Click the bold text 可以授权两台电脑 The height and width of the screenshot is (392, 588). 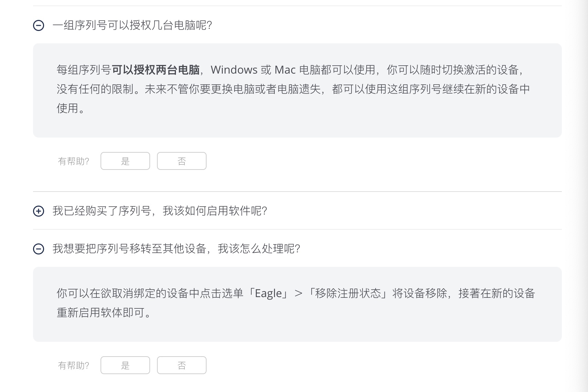tap(156, 70)
